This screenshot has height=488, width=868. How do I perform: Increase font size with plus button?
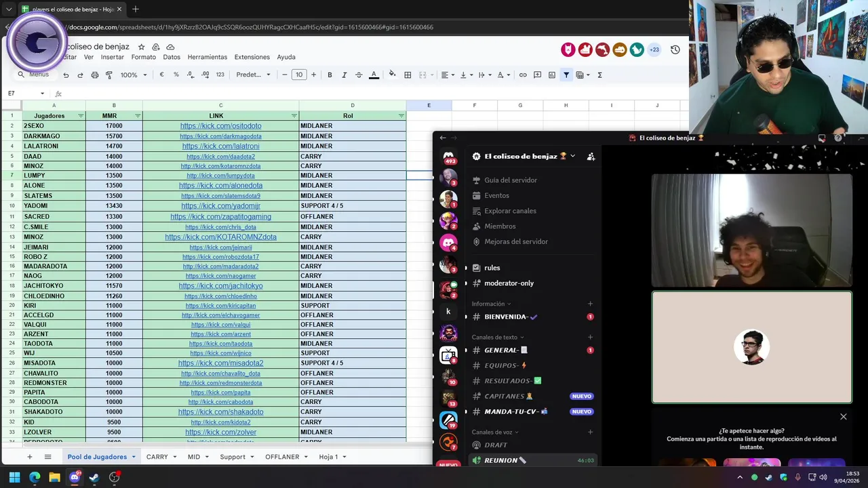point(313,75)
